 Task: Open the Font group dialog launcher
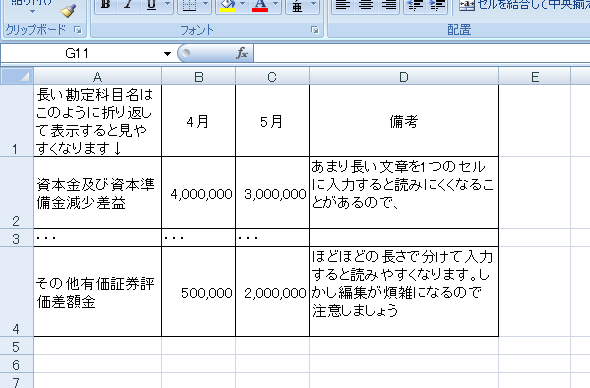(315, 30)
